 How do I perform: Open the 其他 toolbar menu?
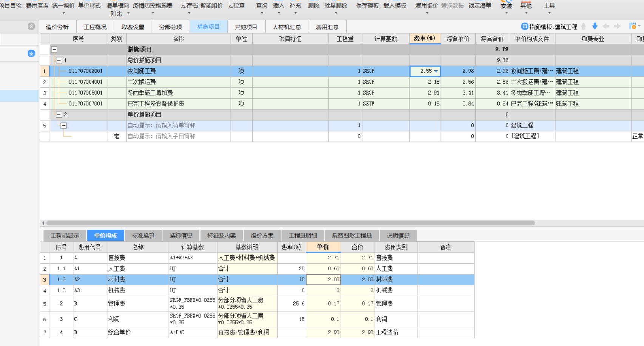pyautogui.click(x=526, y=7)
